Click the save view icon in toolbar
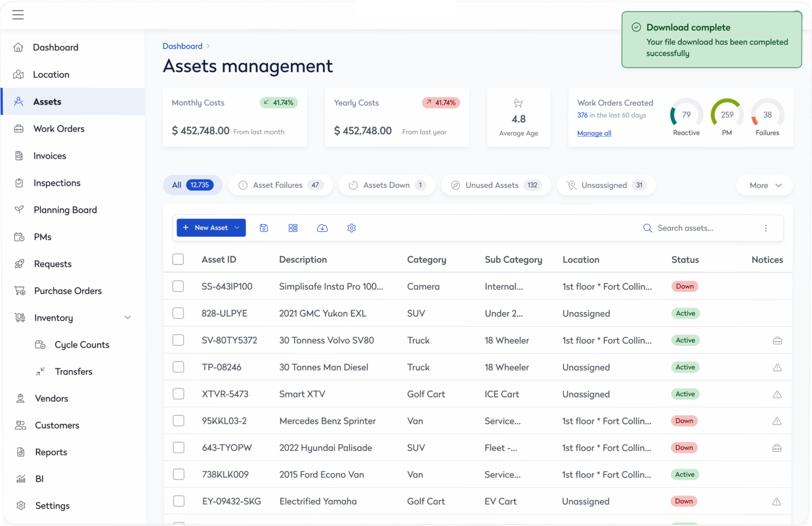This screenshot has width=812, height=526. (264, 228)
